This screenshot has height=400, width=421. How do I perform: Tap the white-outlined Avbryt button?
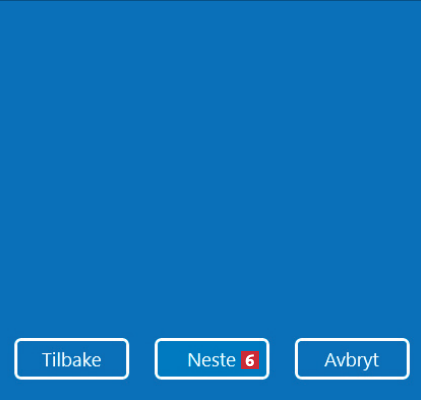[x=352, y=359]
